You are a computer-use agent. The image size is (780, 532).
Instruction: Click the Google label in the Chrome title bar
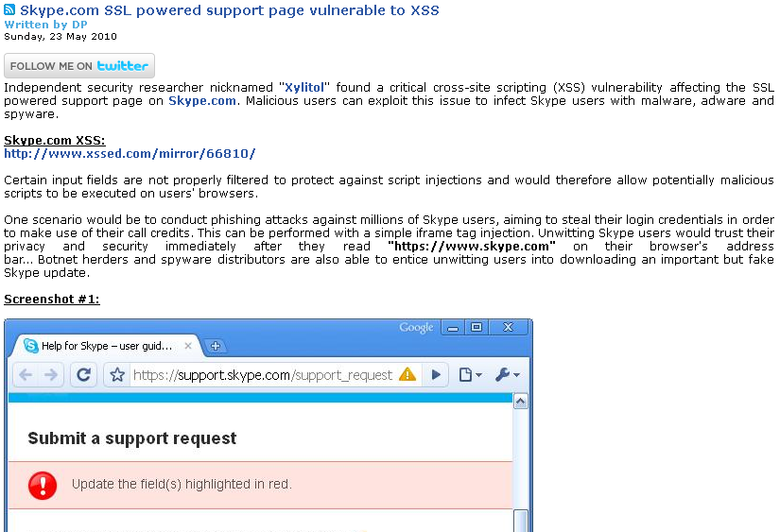pos(416,328)
